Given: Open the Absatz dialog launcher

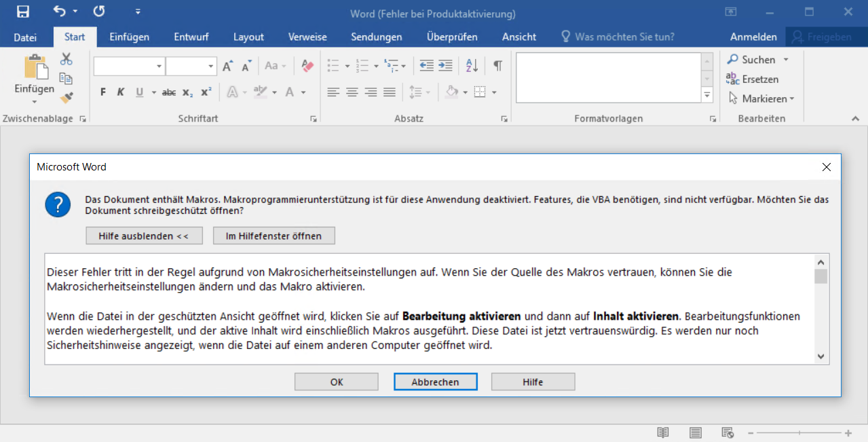Looking at the screenshot, I should tap(504, 119).
